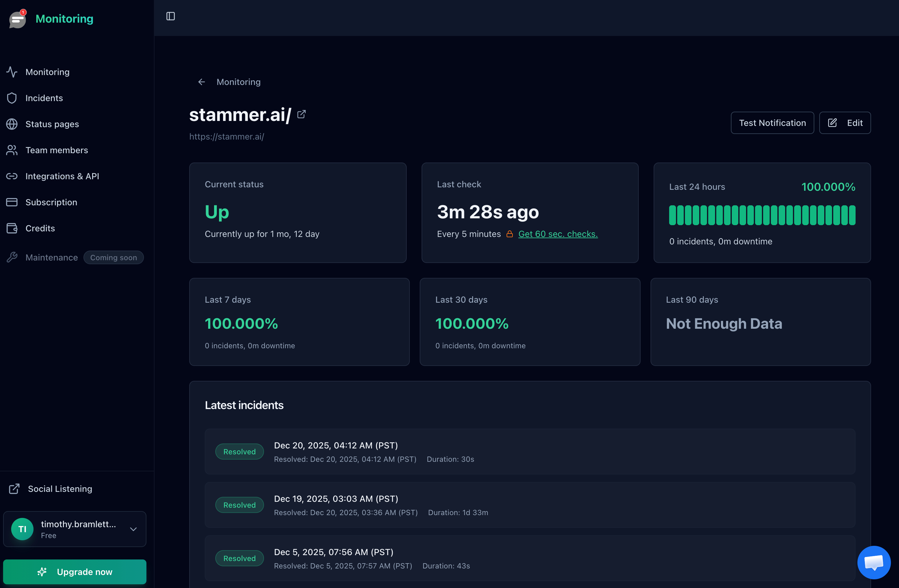The height and width of the screenshot is (588, 899).
Task: Click the Test Notification button
Action: (772, 123)
